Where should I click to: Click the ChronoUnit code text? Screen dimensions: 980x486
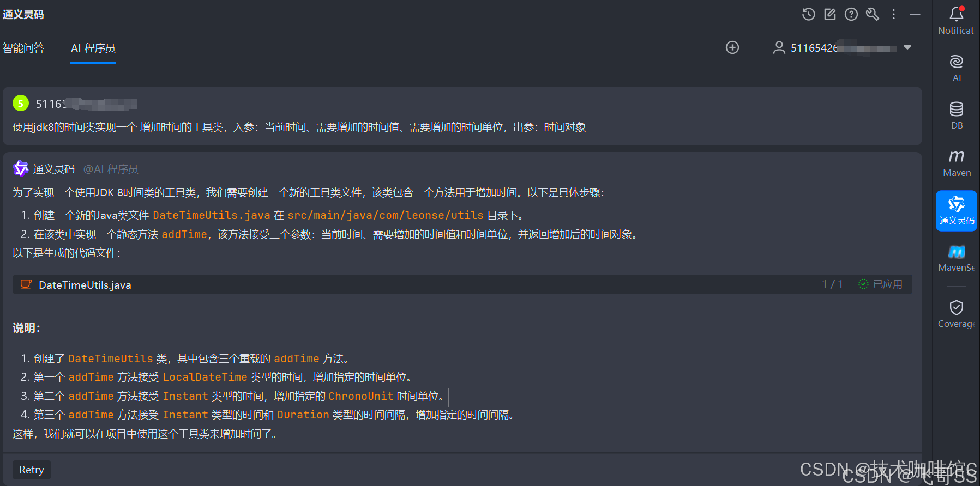pos(361,396)
